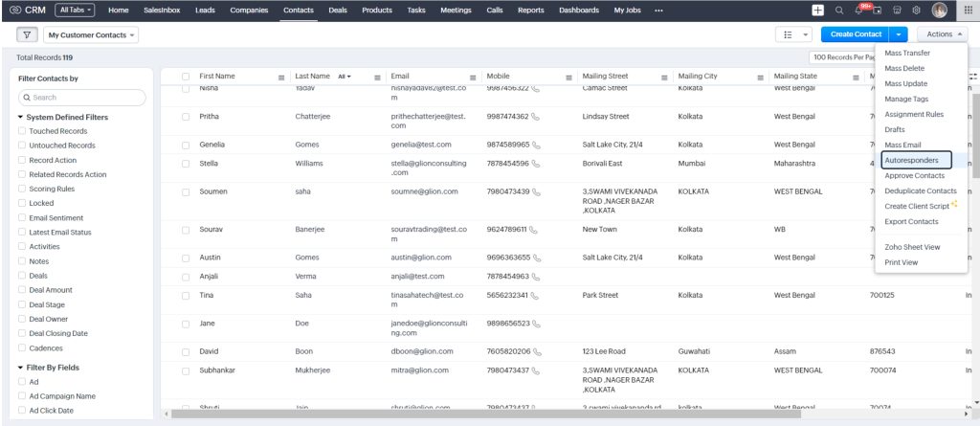980x426 pixels.
Task: Tick the select-all checkbox in table header
Action: 186,77
